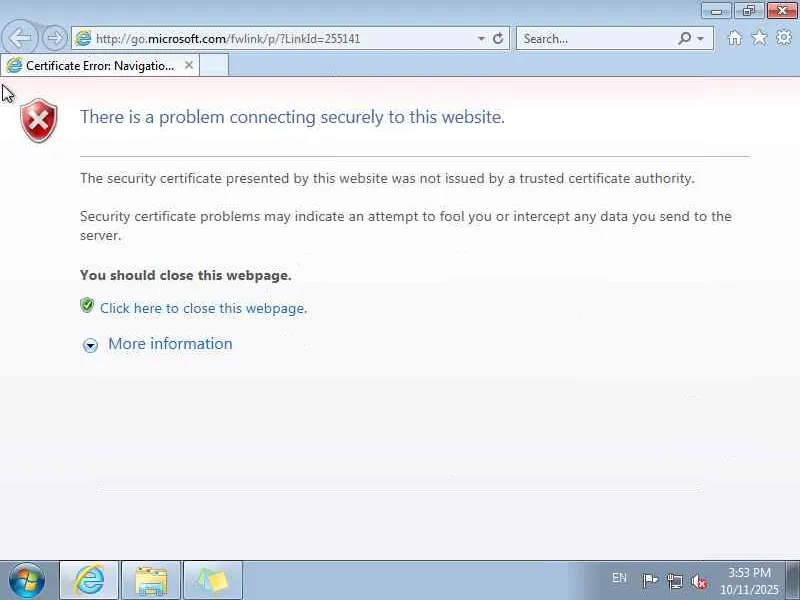Click Show desktop strip at taskbar end
The image size is (800, 600).
[792, 581]
